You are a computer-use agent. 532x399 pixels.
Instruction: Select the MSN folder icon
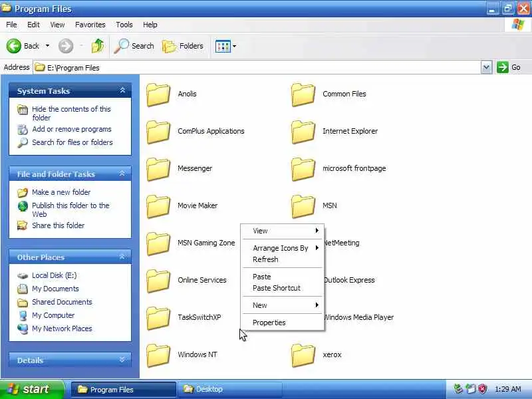point(303,207)
